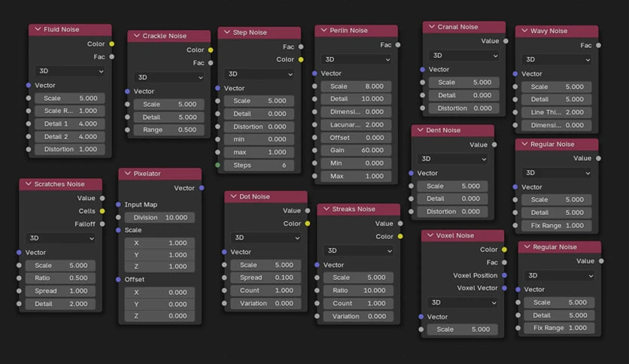
Task: Click the Color output socket of Step Noise
Action: click(301, 59)
